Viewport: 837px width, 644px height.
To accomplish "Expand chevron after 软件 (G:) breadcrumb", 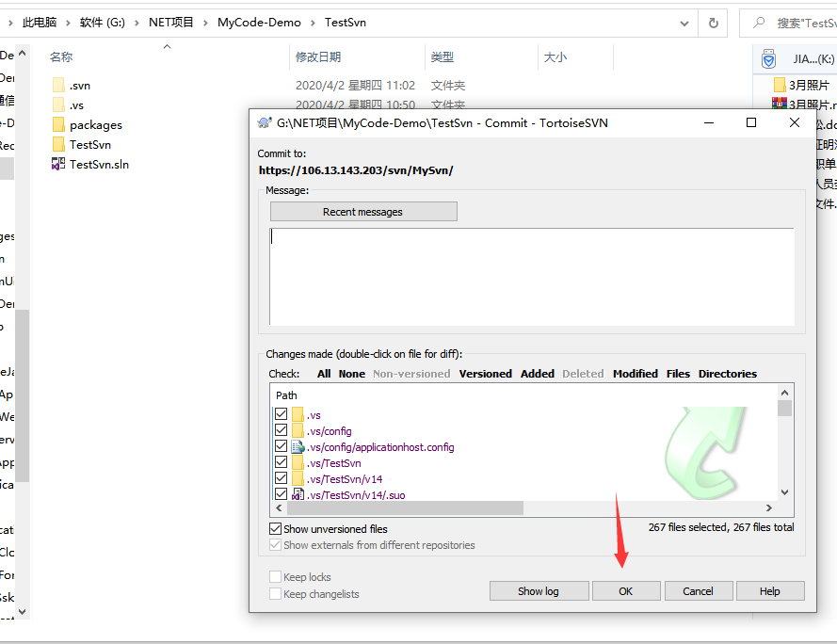I will coord(137,23).
